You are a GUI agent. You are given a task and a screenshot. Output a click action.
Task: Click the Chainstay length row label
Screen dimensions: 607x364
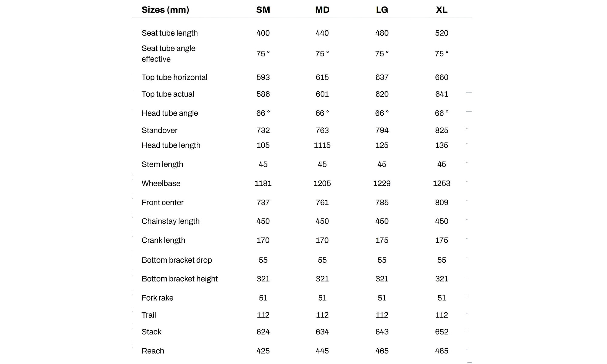(x=170, y=221)
